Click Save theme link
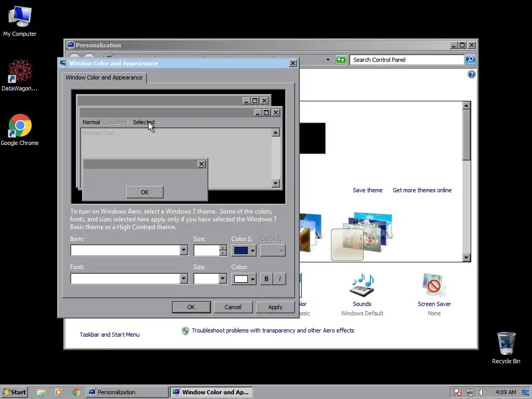 [367, 190]
